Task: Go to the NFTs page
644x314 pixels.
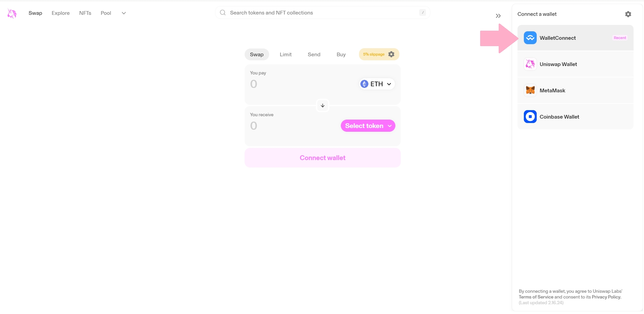Action: (x=85, y=13)
